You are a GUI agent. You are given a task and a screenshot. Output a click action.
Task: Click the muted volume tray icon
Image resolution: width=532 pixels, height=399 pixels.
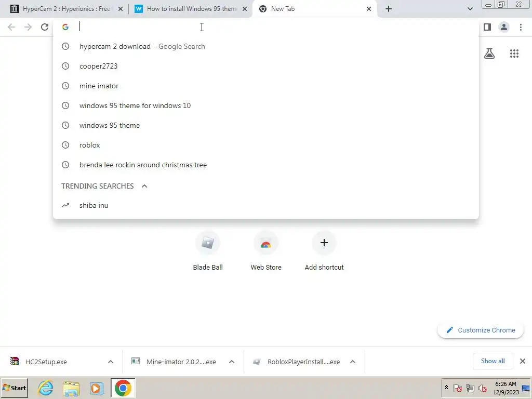(x=483, y=388)
